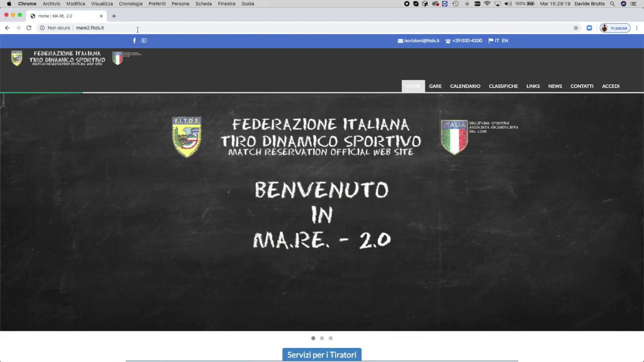Switch site language to IT
The image size is (644, 362).
[497, 41]
